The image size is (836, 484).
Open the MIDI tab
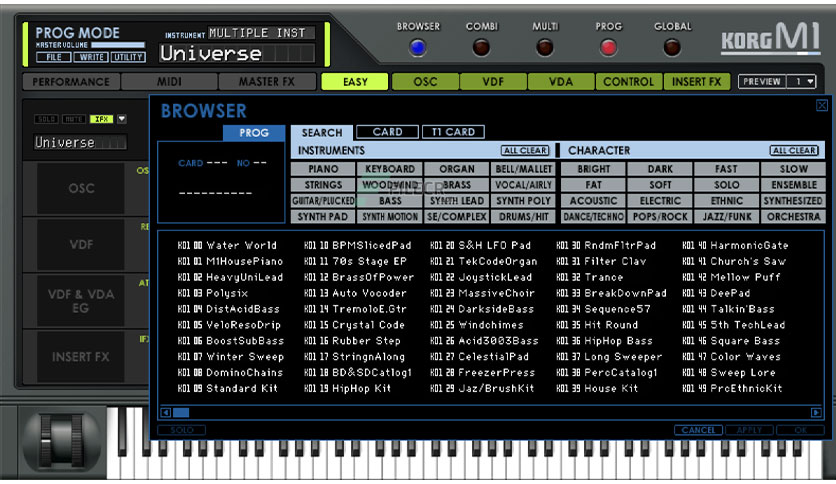[169, 82]
